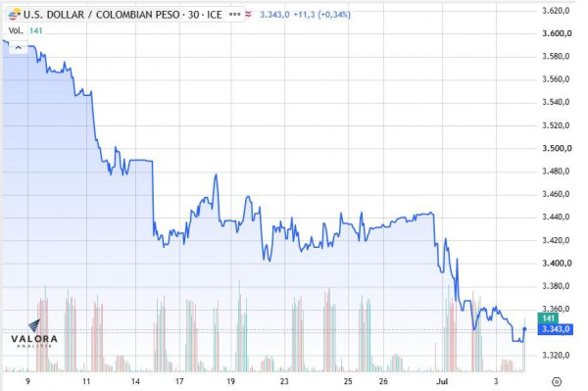Select date 17 on the time axis

pos(179,381)
